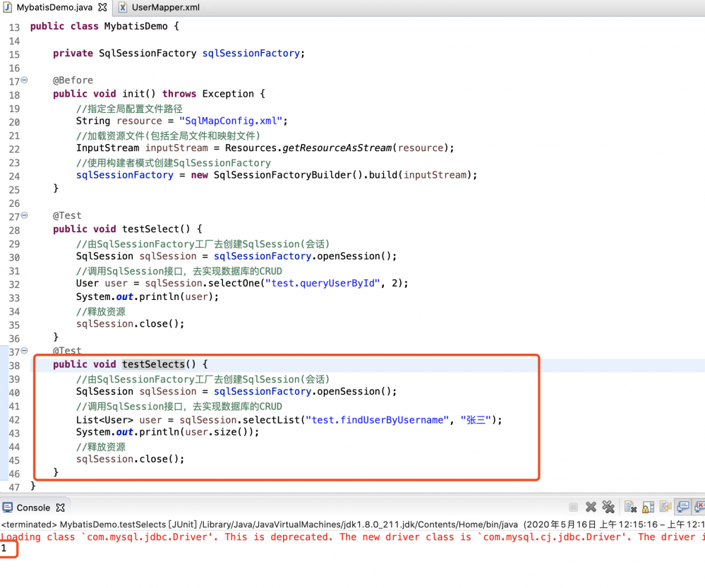Click openSession() on line 30
This screenshot has height=588, width=705.
pyautogui.click(x=354, y=256)
